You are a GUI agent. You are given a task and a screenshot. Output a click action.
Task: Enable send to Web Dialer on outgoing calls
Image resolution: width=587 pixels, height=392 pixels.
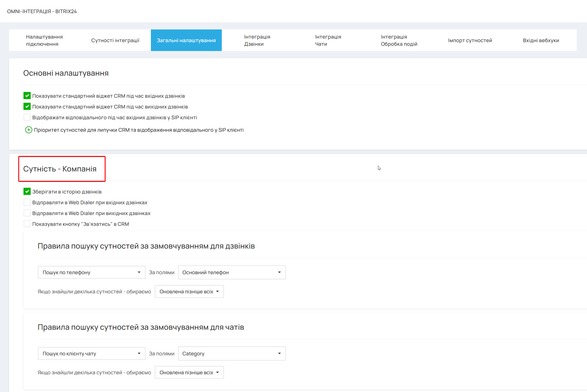(x=27, y=213)
